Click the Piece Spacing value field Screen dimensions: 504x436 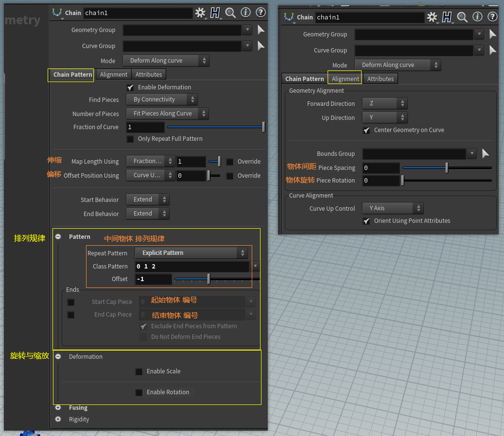tap(381, 168)
